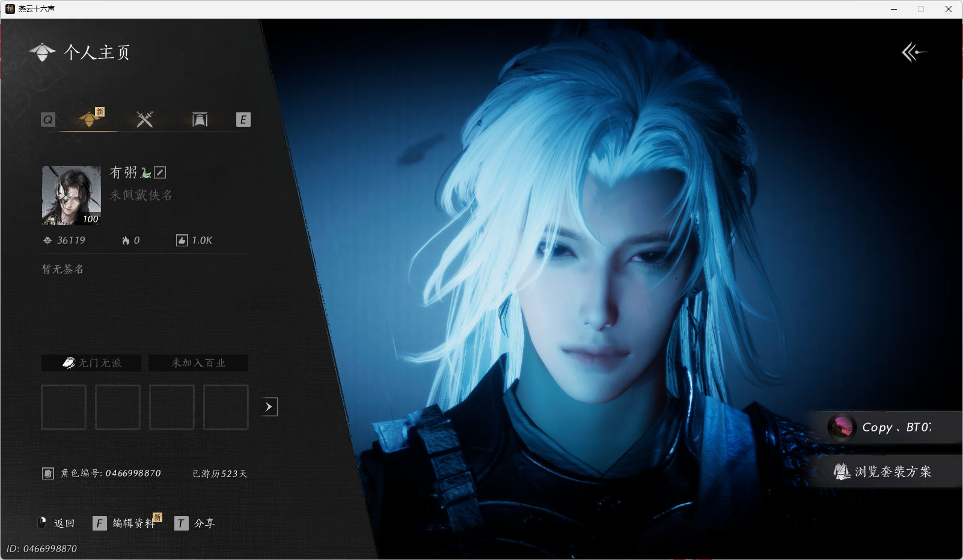
Task: Click the T key icon for 分享
Action: click(181, 523)
